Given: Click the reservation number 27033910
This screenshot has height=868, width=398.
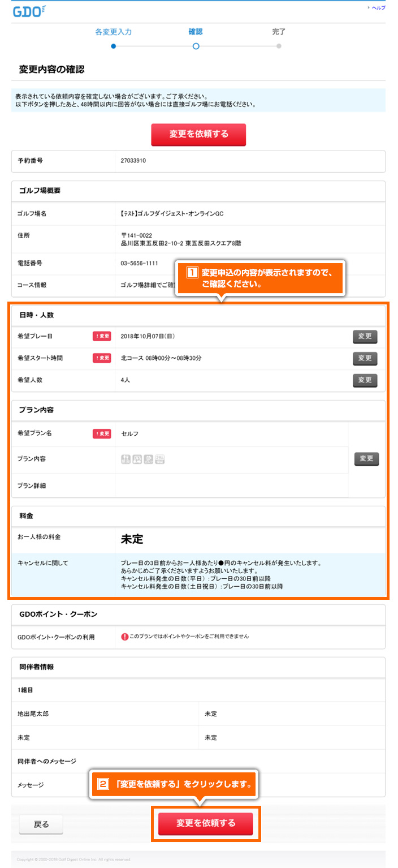Looking at the screenshot, I should 133,161.
